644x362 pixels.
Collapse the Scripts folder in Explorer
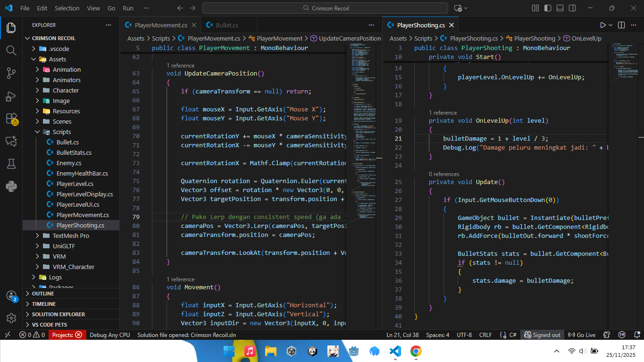(61, 132)
